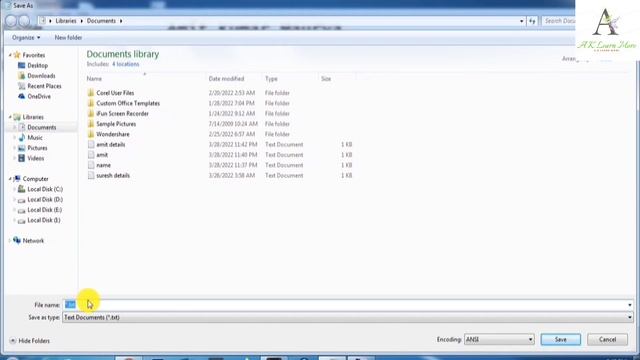Select OneDrive cloud icon in Favorites
This screenshot has width=640, height=360.
[x=22, y=96]
